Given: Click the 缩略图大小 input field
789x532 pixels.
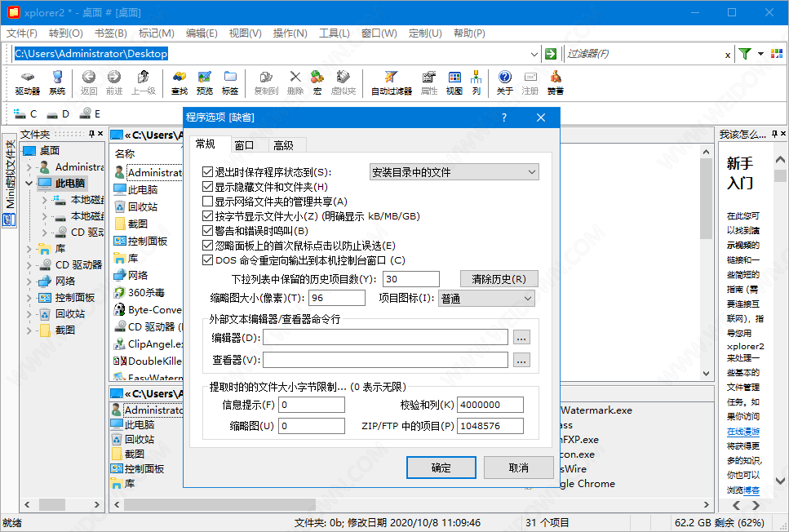Looking at the screenshot, I should 337,298.
